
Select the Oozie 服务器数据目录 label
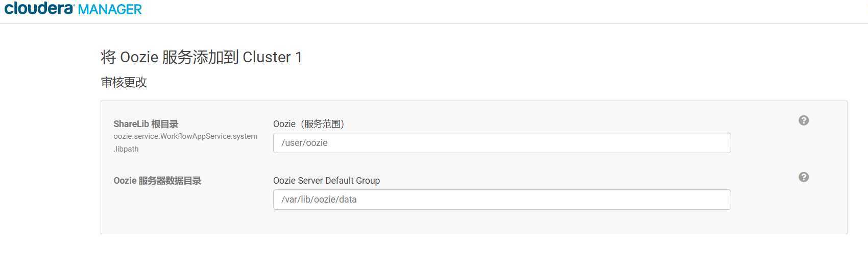point(157,181)
